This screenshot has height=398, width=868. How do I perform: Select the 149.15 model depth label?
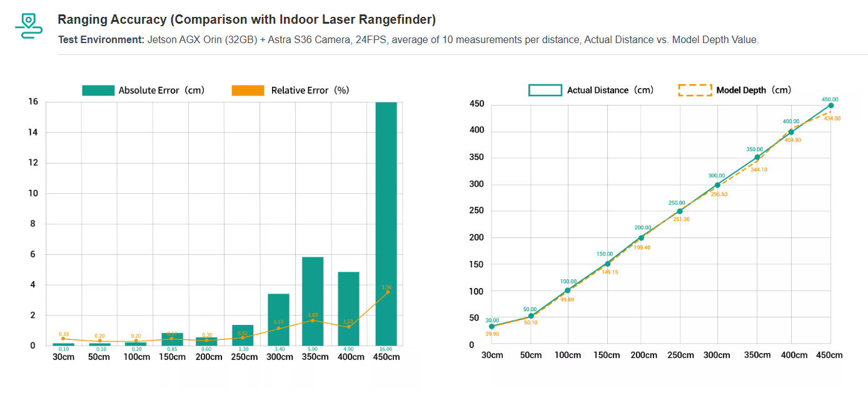coord(608,272)
